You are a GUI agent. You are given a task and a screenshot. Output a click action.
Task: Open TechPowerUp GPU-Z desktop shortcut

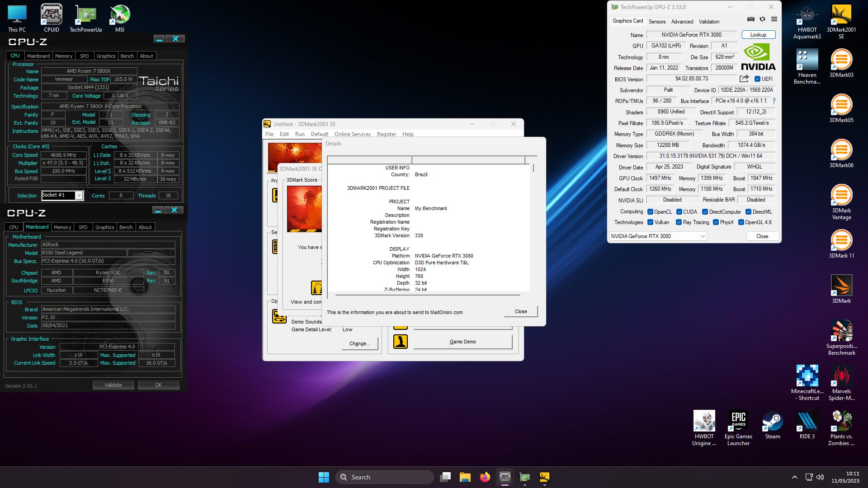click(86, 18)
